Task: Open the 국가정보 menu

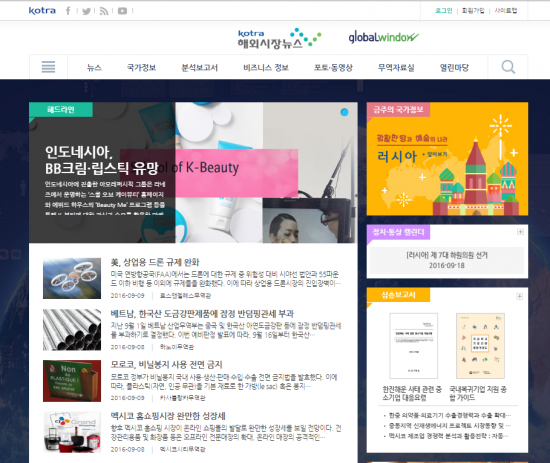Action: coord(141,68)
